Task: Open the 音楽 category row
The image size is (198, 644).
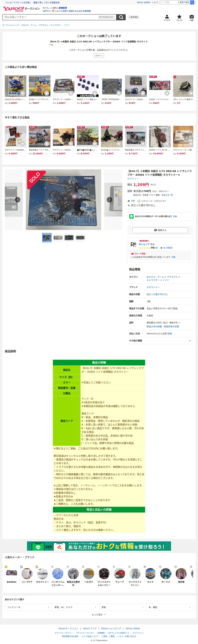Action: (122, 607)
